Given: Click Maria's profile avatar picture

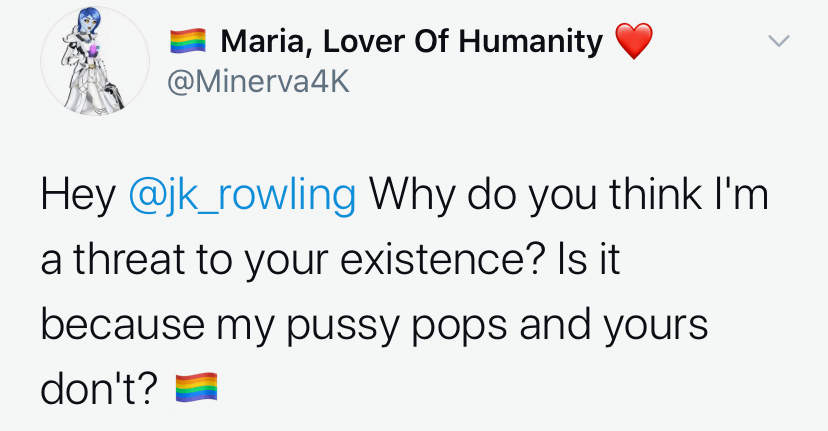Looking at the screenshot, I should [x=88, y=63].
